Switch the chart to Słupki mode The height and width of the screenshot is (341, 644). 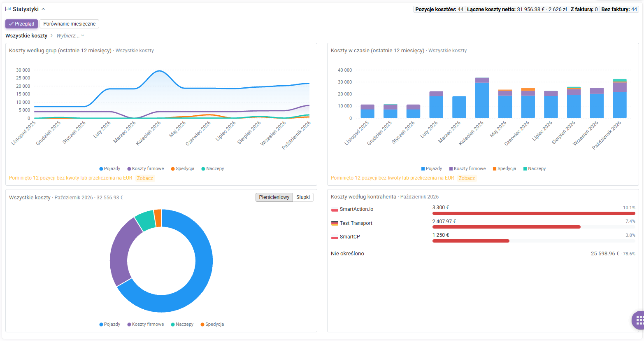[x=303, y=197]
